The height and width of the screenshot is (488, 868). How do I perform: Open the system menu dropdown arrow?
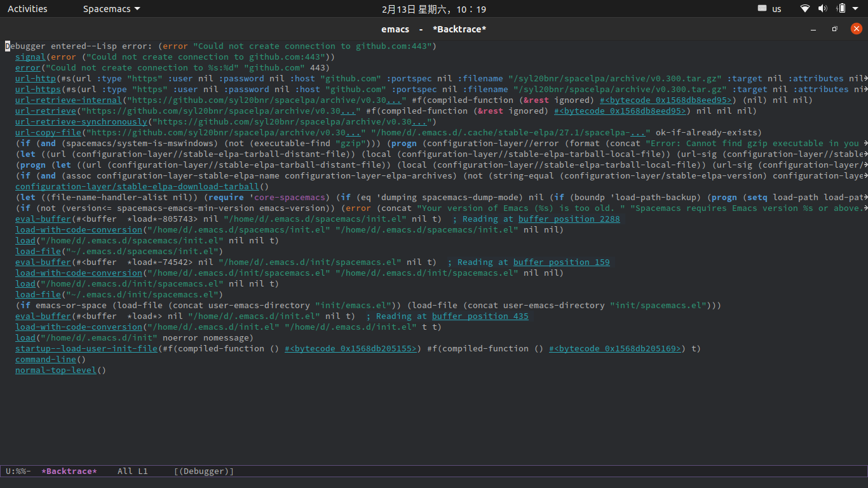point(857,9)
